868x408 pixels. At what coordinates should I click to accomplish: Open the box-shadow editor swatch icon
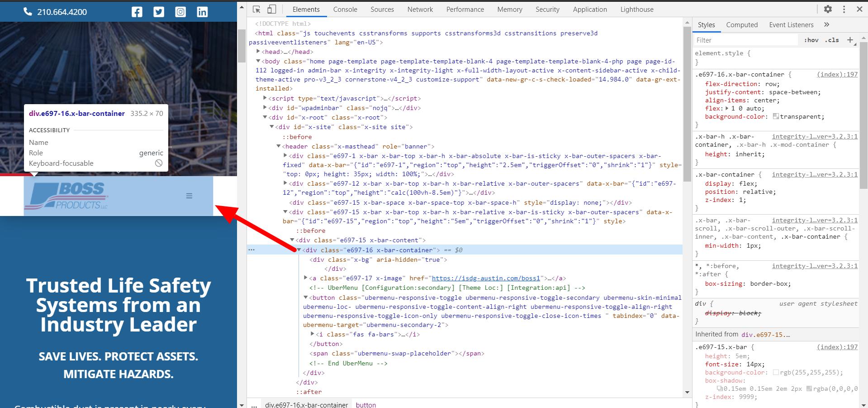click(720, 389)
